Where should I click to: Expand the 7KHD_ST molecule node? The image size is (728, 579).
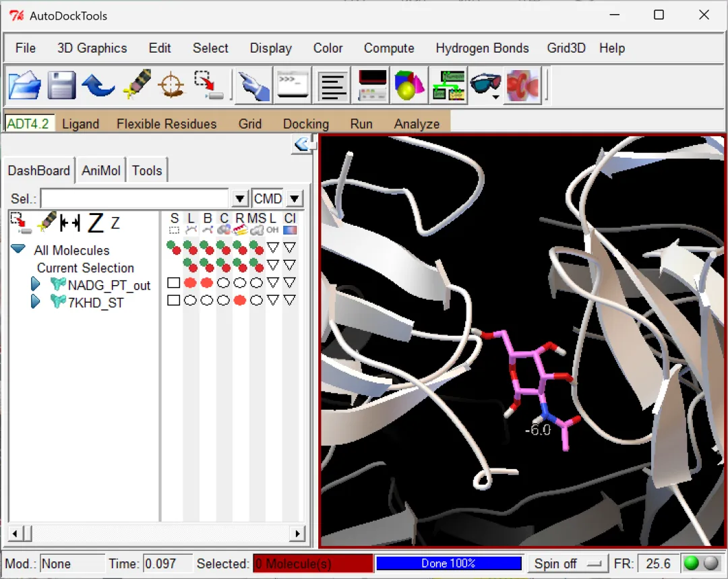click(35, 301)
